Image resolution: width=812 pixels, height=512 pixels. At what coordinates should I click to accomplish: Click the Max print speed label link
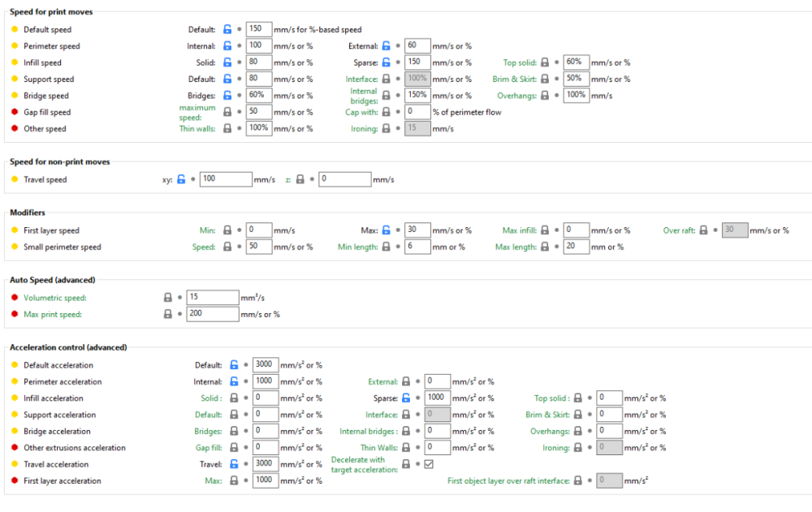click(x=53, y=314)
